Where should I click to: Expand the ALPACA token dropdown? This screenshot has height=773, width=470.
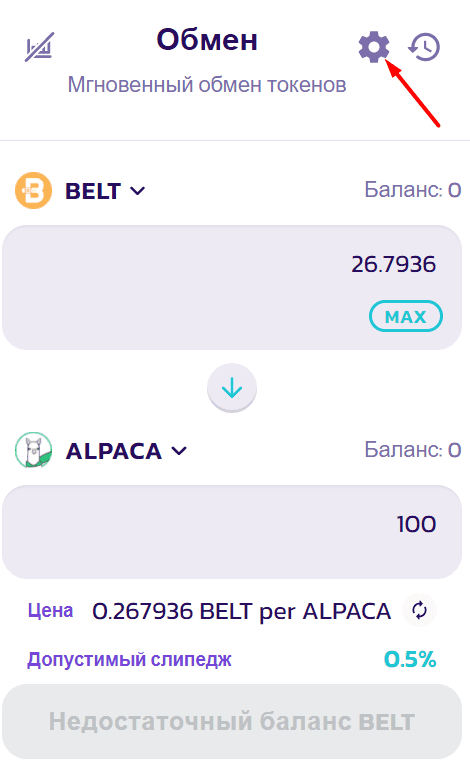pos(126,451)
